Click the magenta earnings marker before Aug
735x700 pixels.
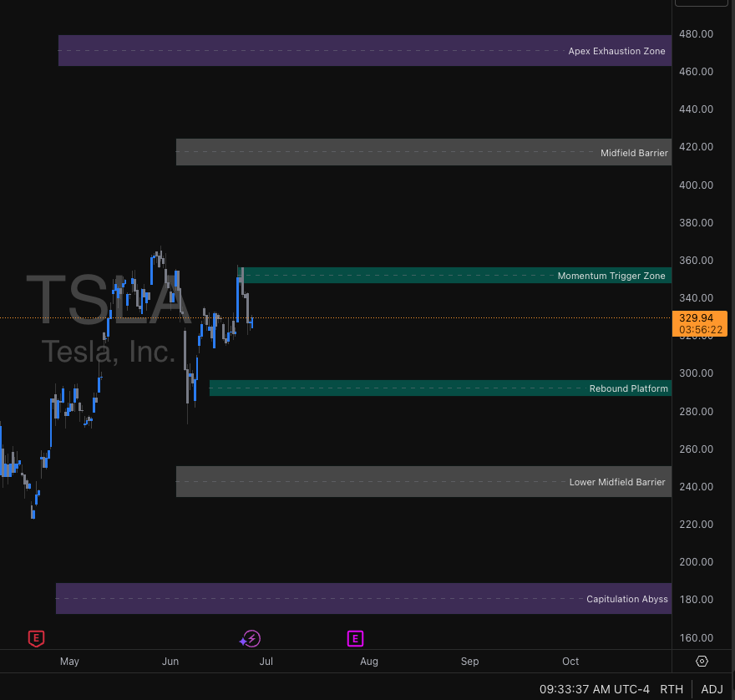click(x=355, y=638)
